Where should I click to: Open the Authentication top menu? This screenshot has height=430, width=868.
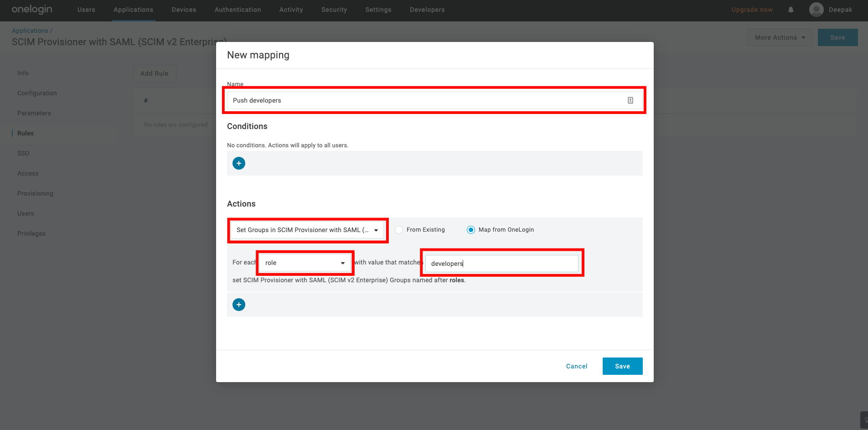[x=238, y=10]
